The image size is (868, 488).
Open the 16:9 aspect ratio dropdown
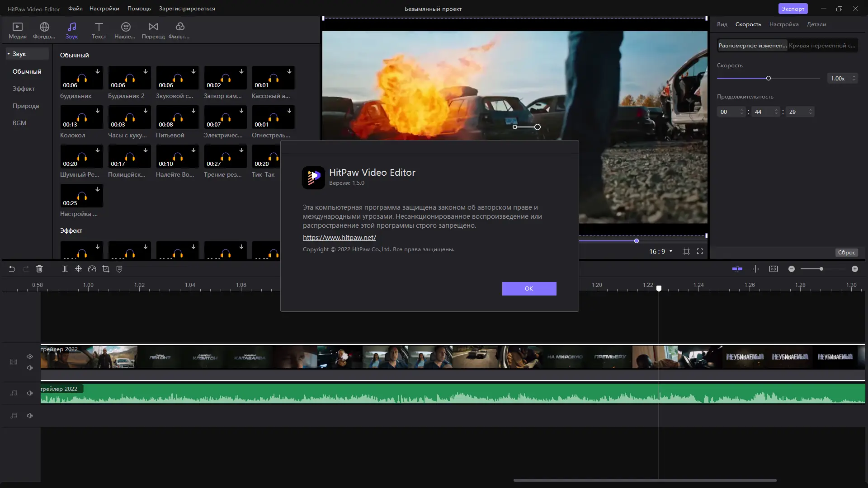(x=660, y=252)
